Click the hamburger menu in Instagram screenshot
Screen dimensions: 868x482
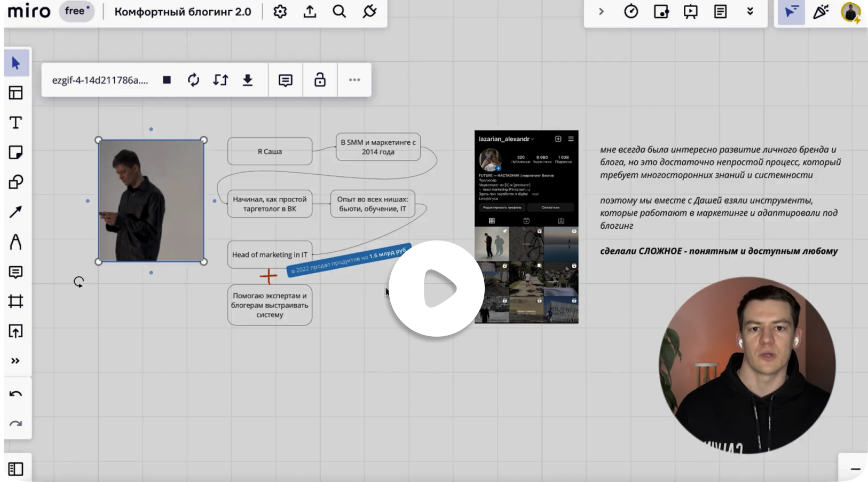point(571,139)
